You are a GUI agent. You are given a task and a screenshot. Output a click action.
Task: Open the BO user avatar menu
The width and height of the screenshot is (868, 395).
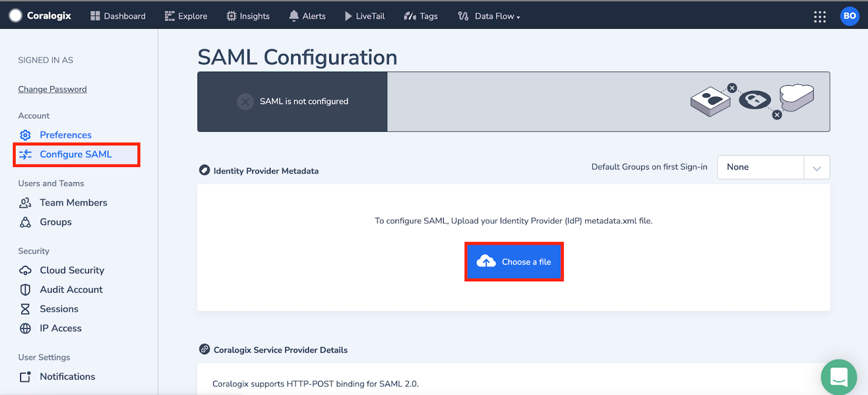[849, 16]
